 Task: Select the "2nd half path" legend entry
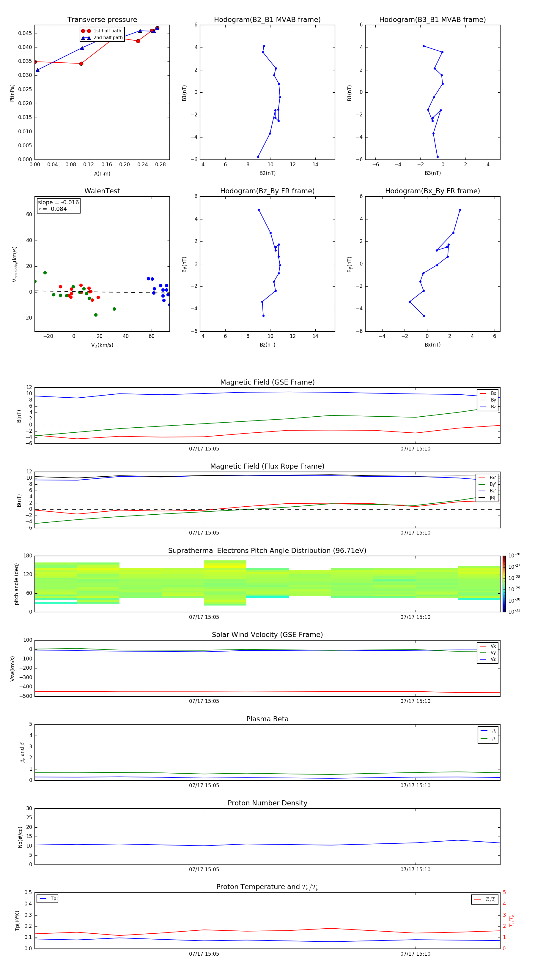point(102,38)
